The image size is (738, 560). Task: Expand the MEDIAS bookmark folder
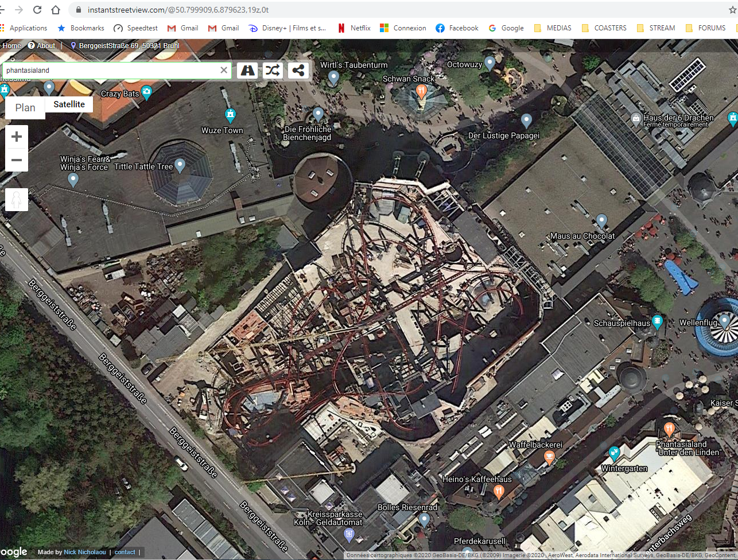[552, 28]
